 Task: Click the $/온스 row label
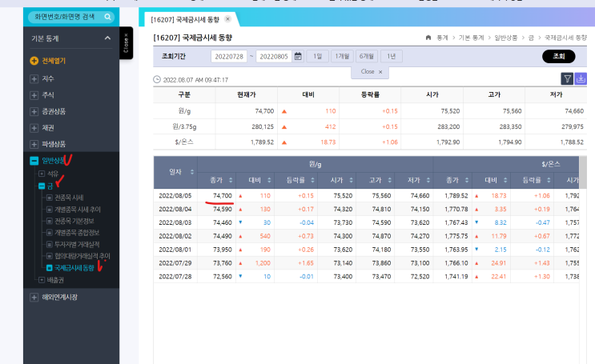pos(184,142)
